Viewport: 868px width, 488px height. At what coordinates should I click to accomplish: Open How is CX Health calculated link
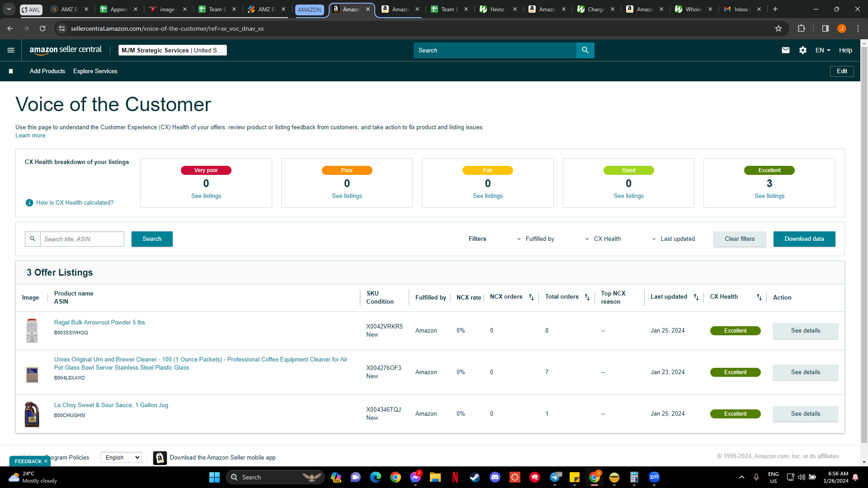pyautogui.click(x=75, y=203)
